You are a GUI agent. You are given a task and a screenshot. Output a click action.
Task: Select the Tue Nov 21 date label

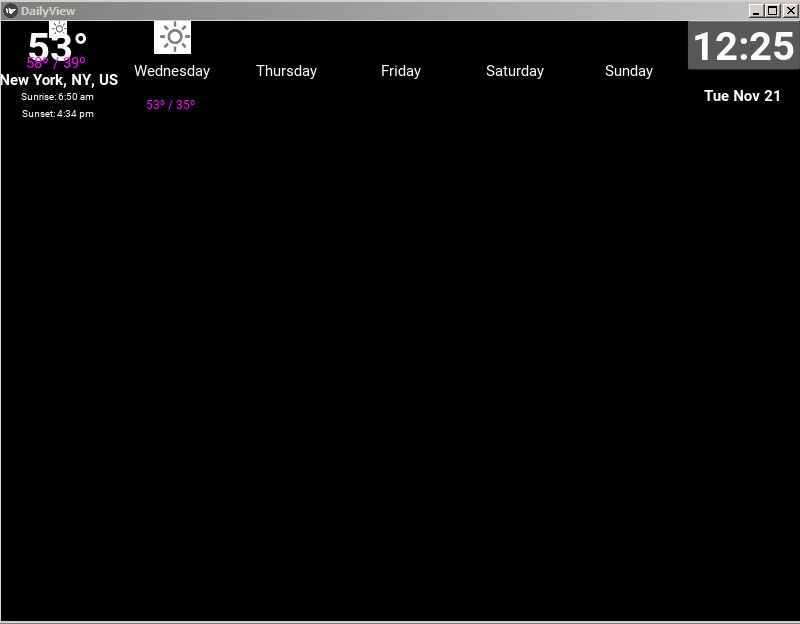point(741,96)
